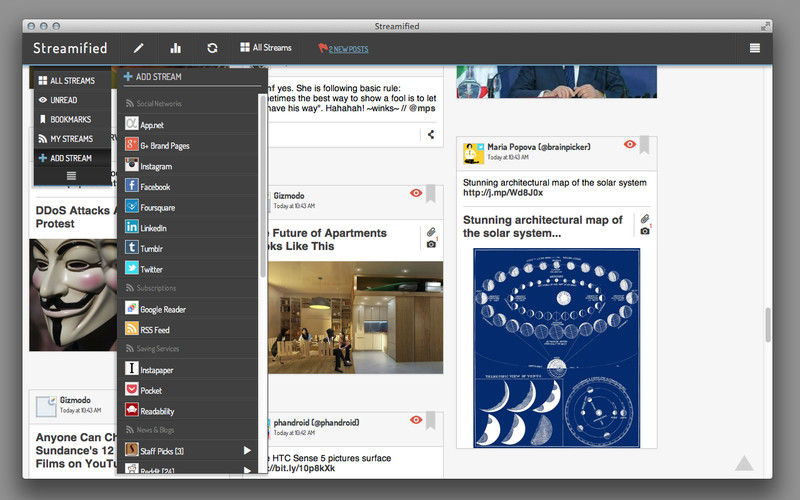Viewport: 800px width, 500px height.
Task: Select All Streams in the sidebar menu
Action: point(72,81)
